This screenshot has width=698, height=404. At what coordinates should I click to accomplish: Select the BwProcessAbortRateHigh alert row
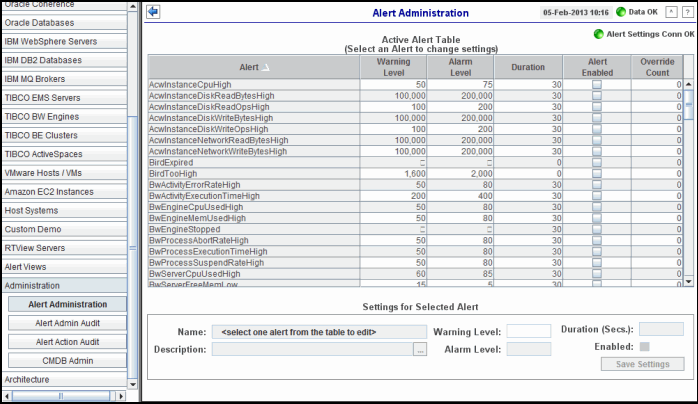[x=414, y=240]
